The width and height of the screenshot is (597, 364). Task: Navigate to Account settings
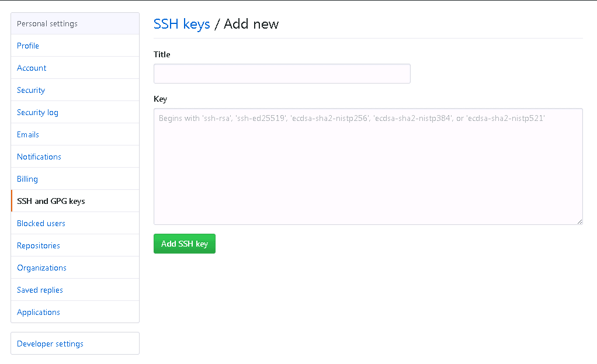click(32, 68)
